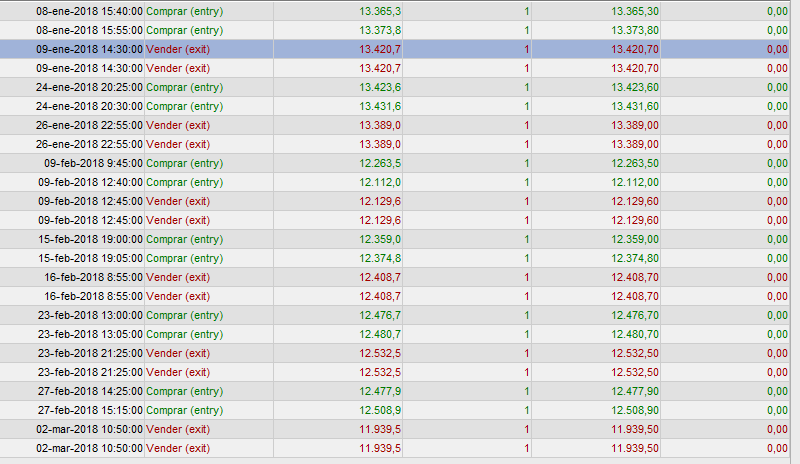Screen dimensions: 800x464
Task: Click the price value 12.508,9
Action: (380, 410)
